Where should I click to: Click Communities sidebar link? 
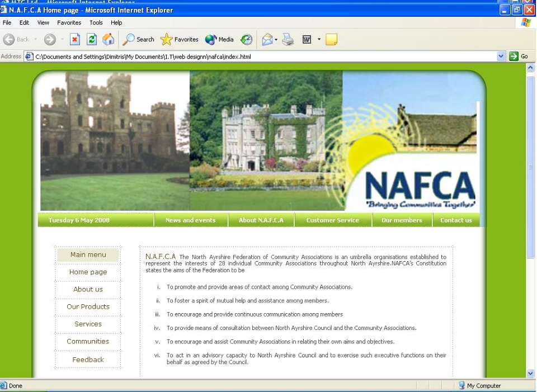[88, 341]
